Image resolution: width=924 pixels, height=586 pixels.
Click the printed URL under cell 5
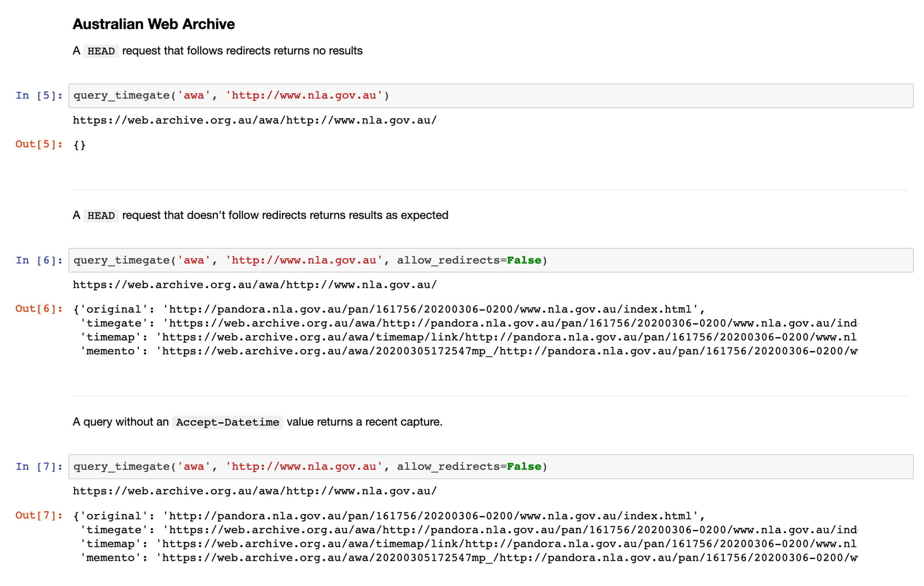click(x=255, y=120)
